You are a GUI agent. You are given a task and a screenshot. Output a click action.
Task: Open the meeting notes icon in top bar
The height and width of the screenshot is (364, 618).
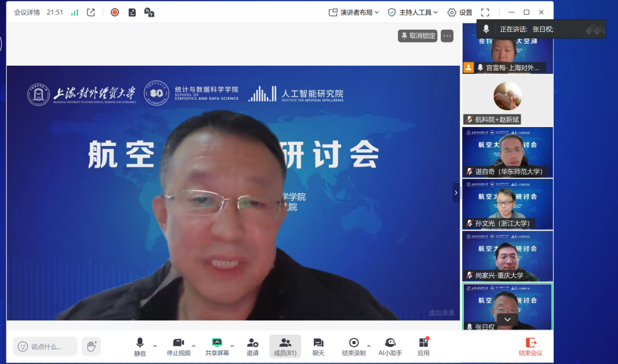132,13
